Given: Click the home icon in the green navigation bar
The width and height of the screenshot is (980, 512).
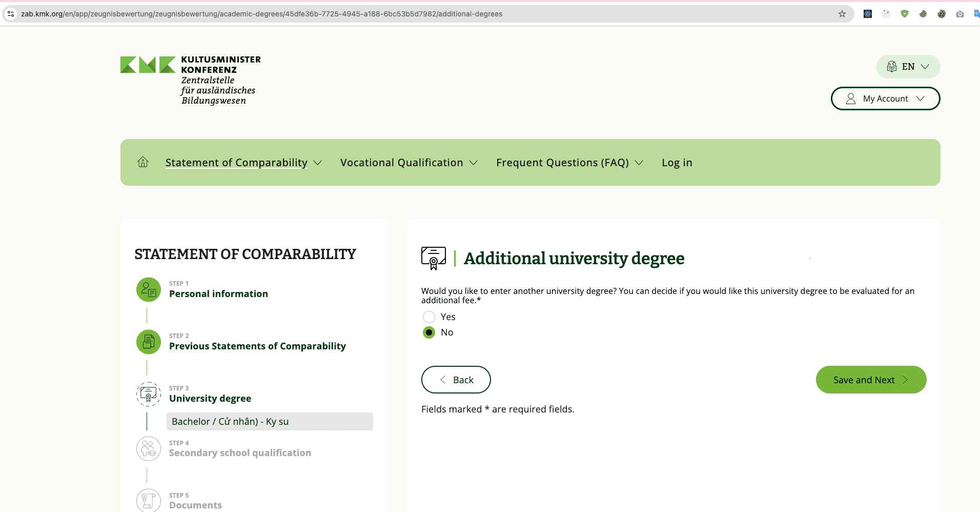Looking at the screenshot, I should (142, 162).
